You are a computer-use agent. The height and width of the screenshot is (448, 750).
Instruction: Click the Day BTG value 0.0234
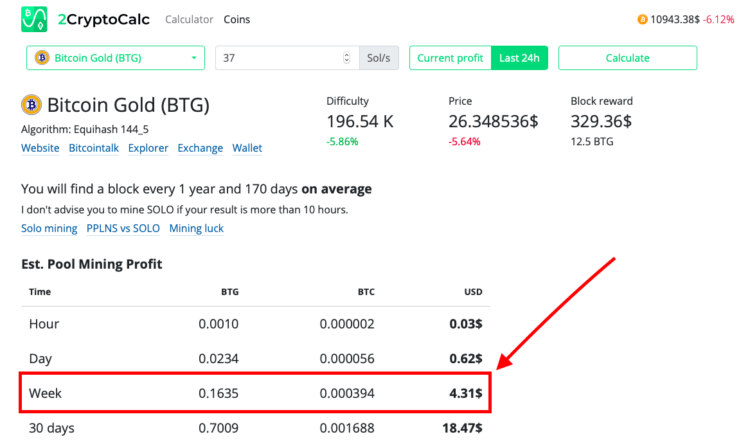219,359
